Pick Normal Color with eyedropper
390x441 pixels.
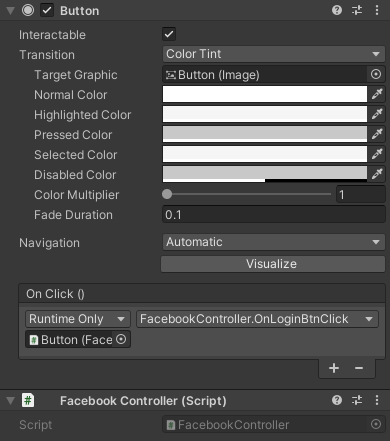(x=377, y=94)
